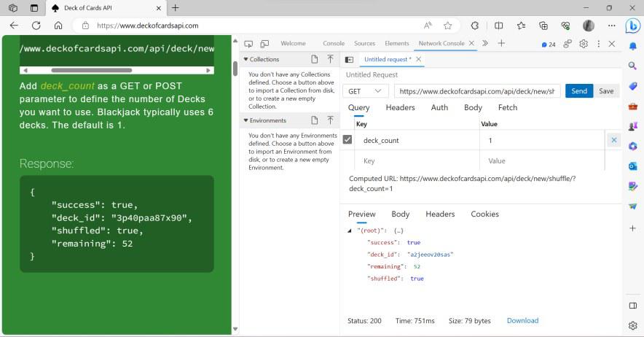Screen dimensions: 644x337
Task: Open a new browser tab
Action: click(176, 8)
